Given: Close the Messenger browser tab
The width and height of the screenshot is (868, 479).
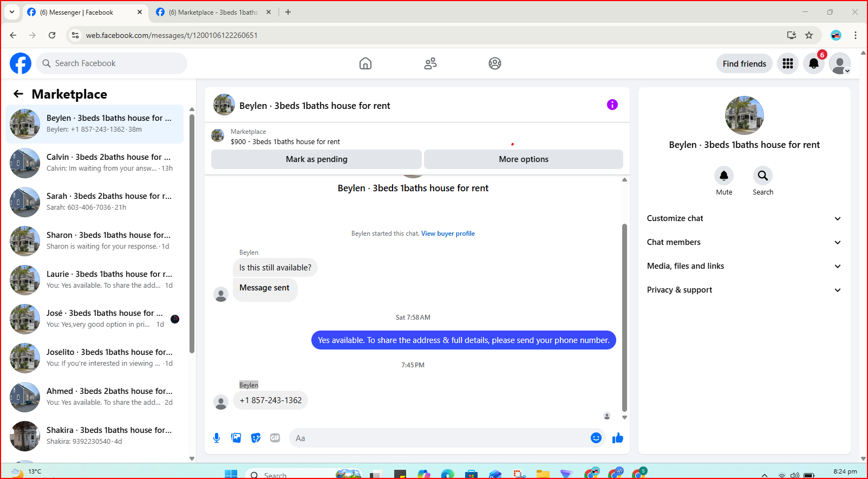Looking at the screenshot, I should 140,12.
